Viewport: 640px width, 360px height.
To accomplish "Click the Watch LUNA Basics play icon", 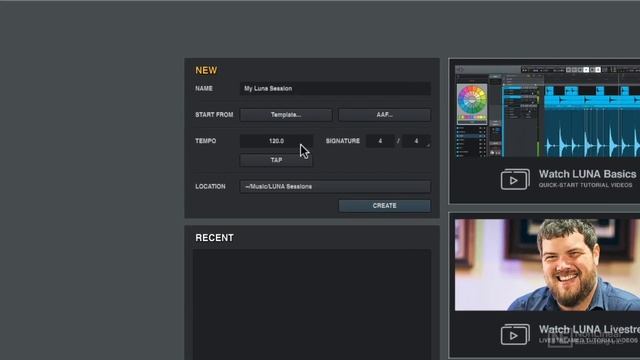I will click(515, 179).
